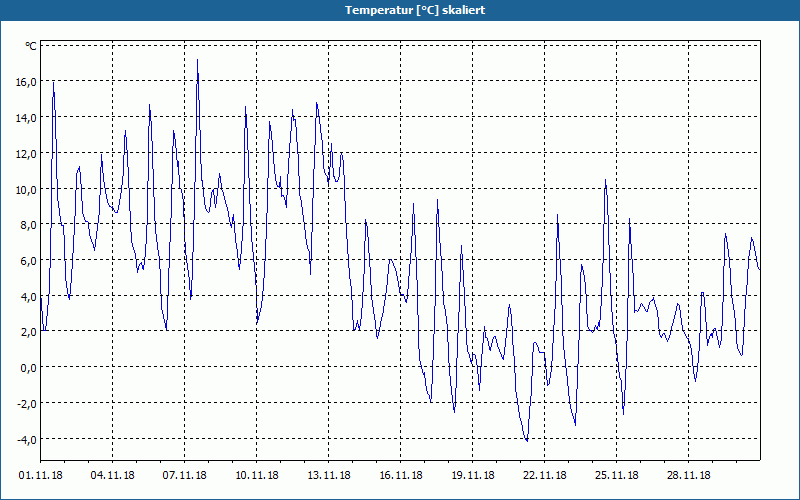Click the 4,0 axis label
800x500 pixels.
(29, 296)
